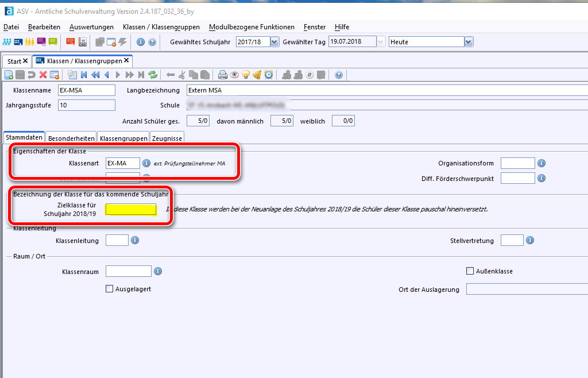Jump to the last record

click(141, 75)
